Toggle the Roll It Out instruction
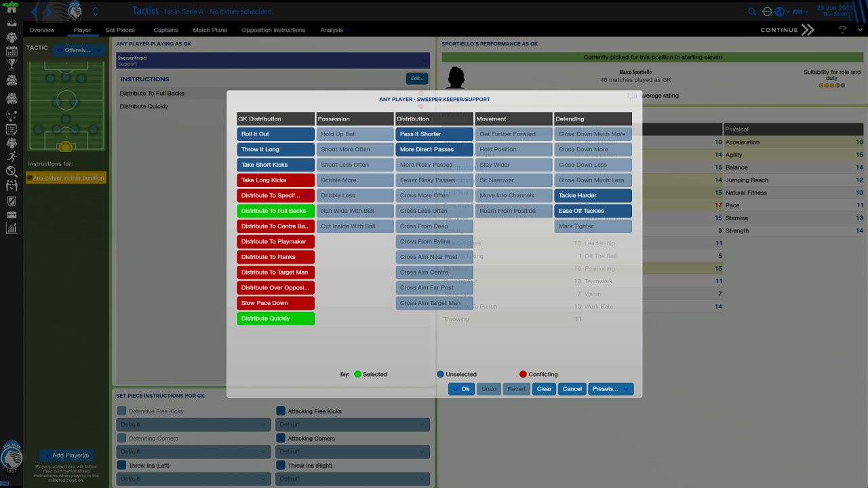 pos(275,134)
